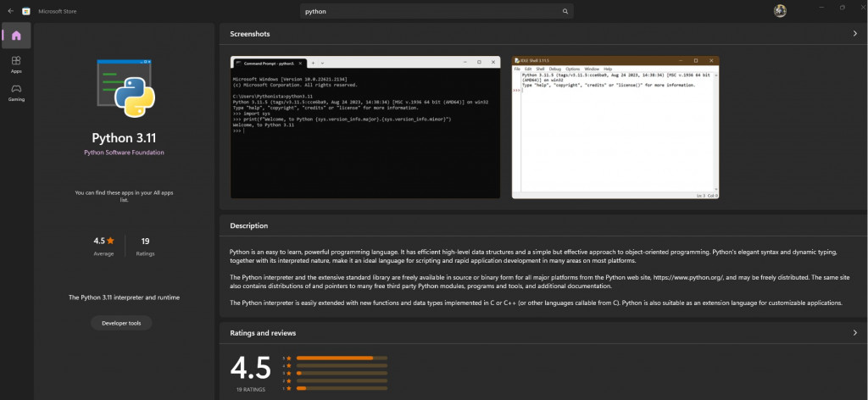Open the Home section in sidebar
The image size is (868, 400).
pos(17,36)
